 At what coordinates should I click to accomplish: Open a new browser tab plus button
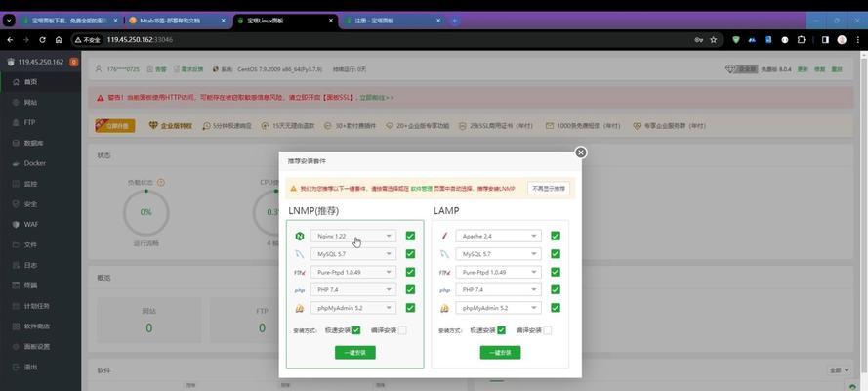(x=454, y=21)
